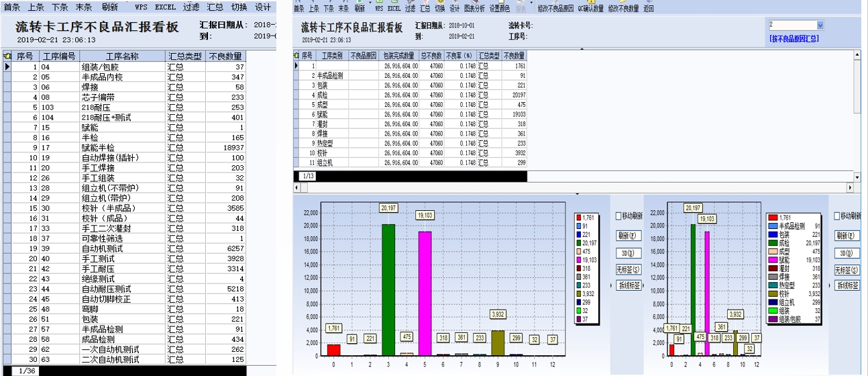Click 下条 next record in left window
This screenshot has width=868, height=376.
(60, 7)
